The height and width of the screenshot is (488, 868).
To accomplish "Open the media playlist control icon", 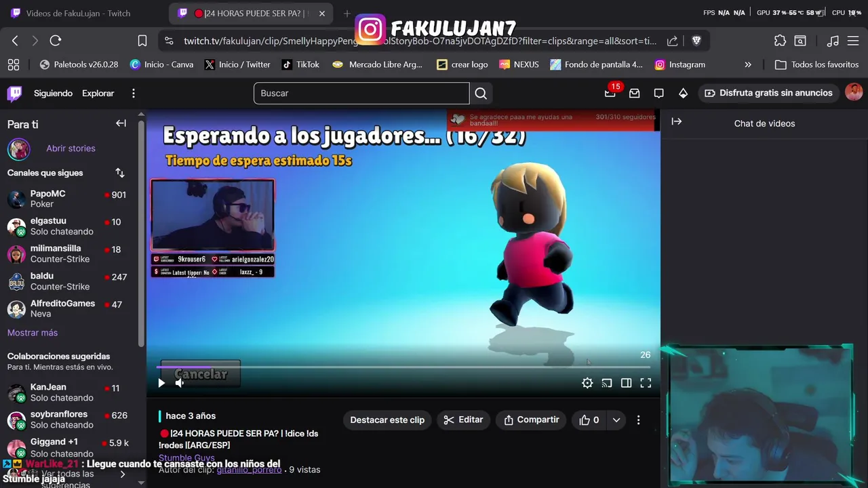I will (x=833, y=41).
